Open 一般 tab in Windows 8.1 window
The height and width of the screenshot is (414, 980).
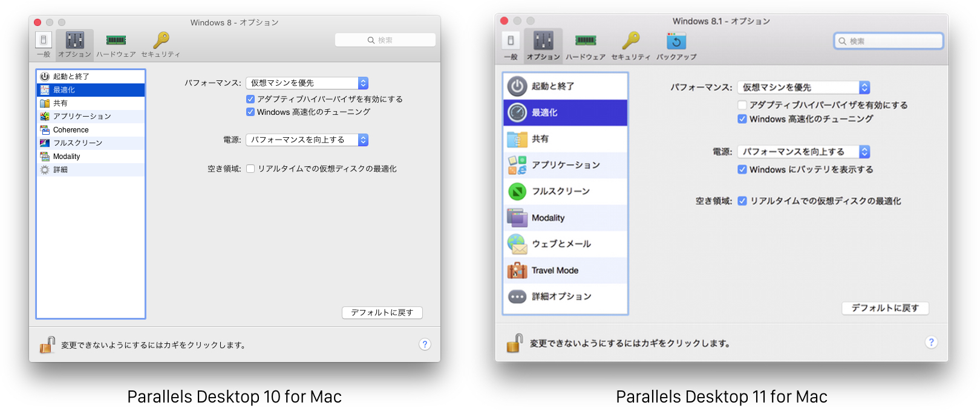click(x=511, y=45)
